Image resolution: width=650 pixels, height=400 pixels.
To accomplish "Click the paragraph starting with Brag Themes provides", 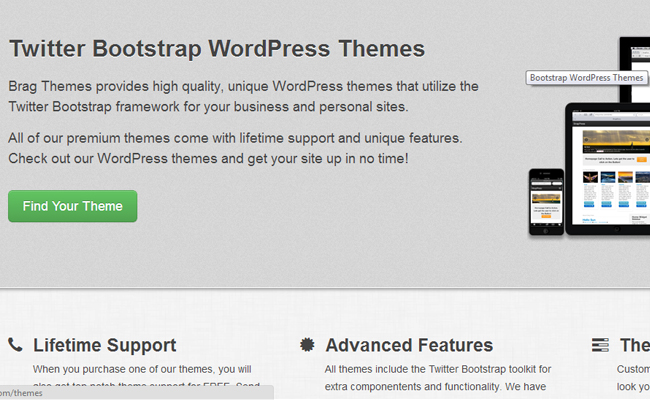I will (243, 96).
